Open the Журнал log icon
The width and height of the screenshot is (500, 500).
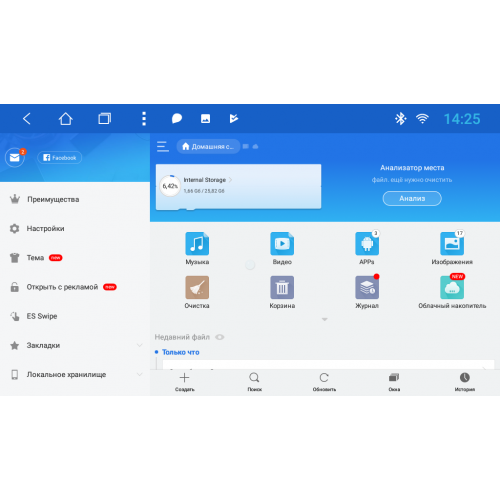click(367, 287)
